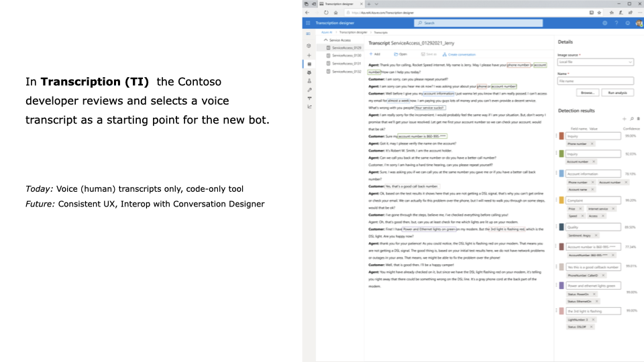Viewport: 644px width, 362px height.
Task: Select ServiceAccess_0131 transcript
Action: [343, 64]
